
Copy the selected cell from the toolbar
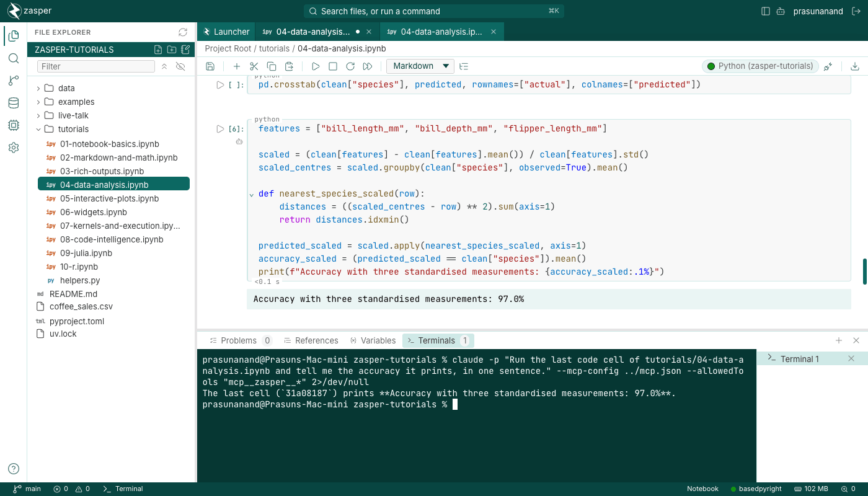pyautogui.click(x=271, y=66)
